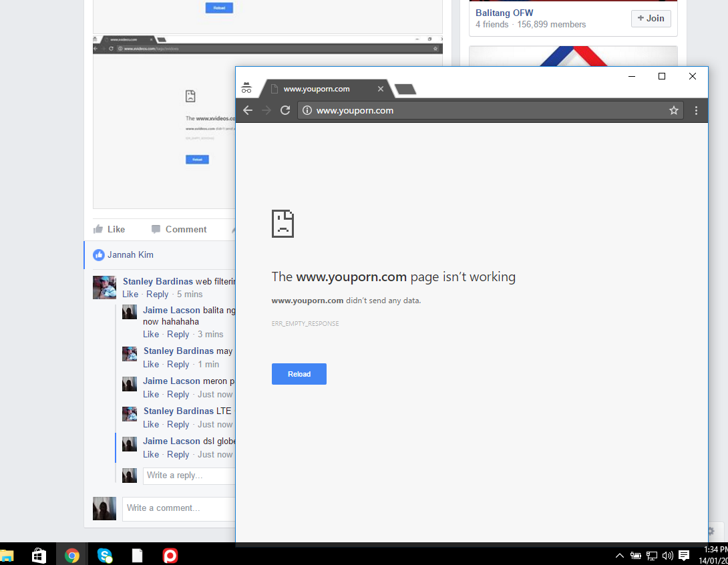Show hidden system tray icons
The width and height of the screenshot is (728, 565).
pyautogui.click(x=619, y=555)
